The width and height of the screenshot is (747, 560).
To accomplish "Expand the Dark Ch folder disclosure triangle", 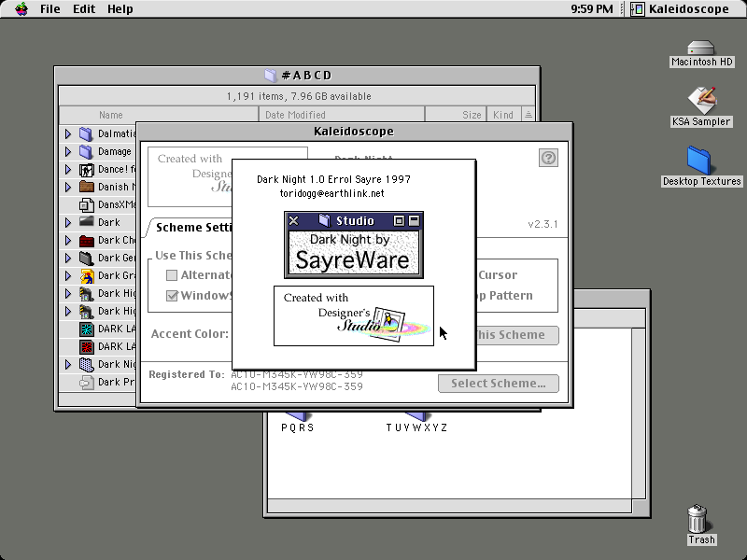I will tap(68, 240).
